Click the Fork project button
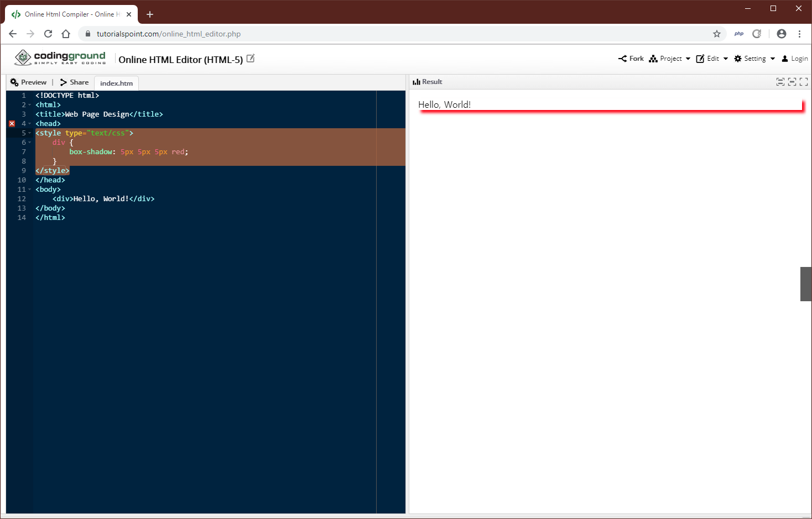Screen dimensions: 812x519 coord(631,59)
